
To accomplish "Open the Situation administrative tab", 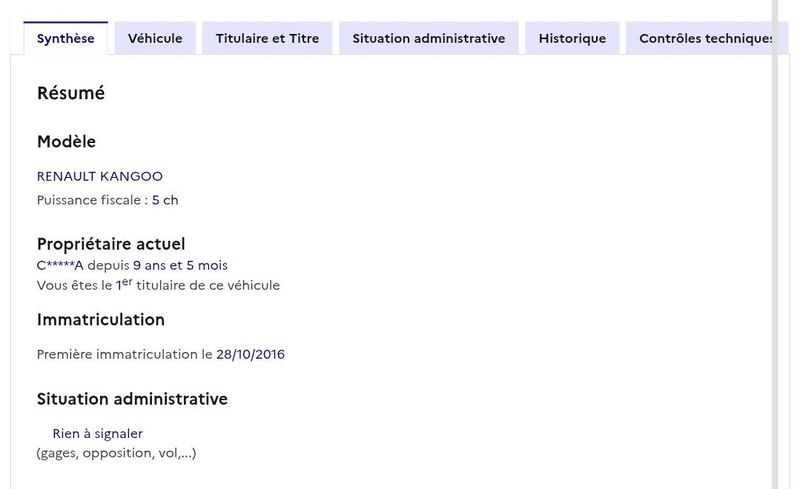I will coord(429,38).
